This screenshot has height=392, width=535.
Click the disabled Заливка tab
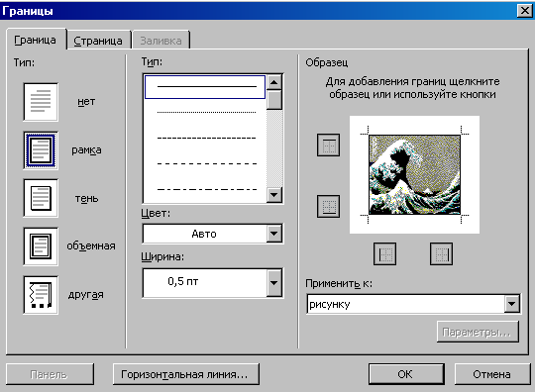tap(160, 41)
